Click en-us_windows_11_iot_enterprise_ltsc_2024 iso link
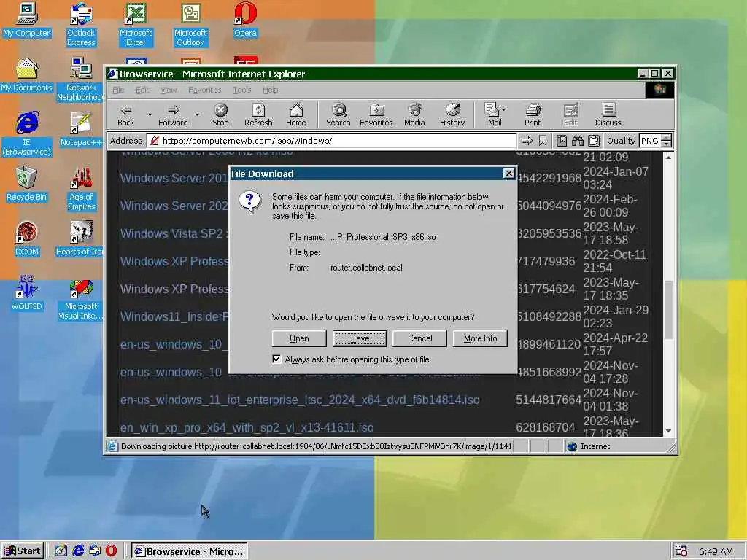747x560 pixels. pyautogui.click(x=300, y=400)
